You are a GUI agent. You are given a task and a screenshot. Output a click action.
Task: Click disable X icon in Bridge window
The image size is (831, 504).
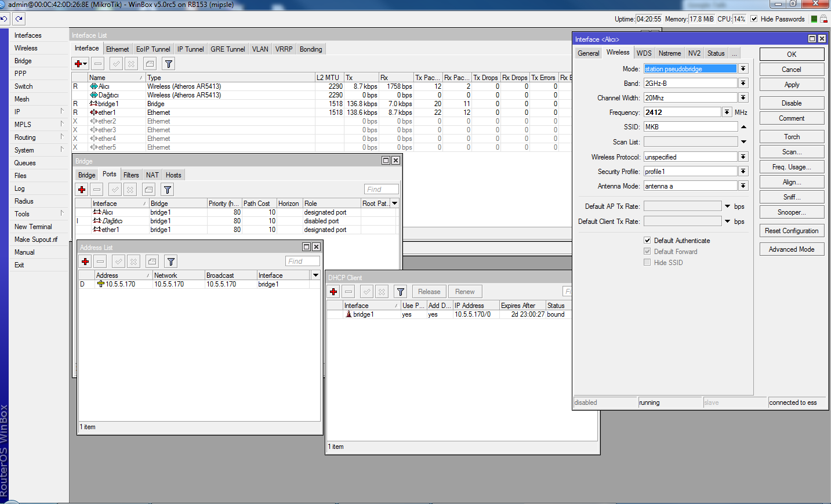click(130, 190)
